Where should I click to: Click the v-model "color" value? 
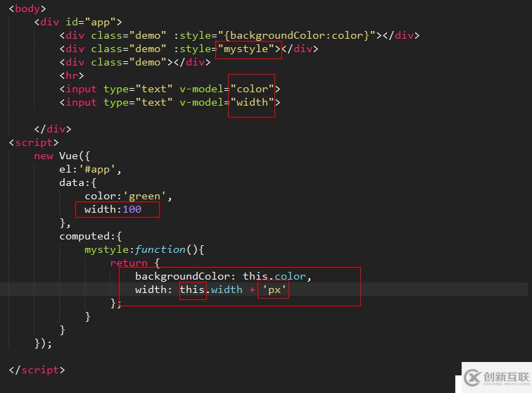tap(252, 89)
